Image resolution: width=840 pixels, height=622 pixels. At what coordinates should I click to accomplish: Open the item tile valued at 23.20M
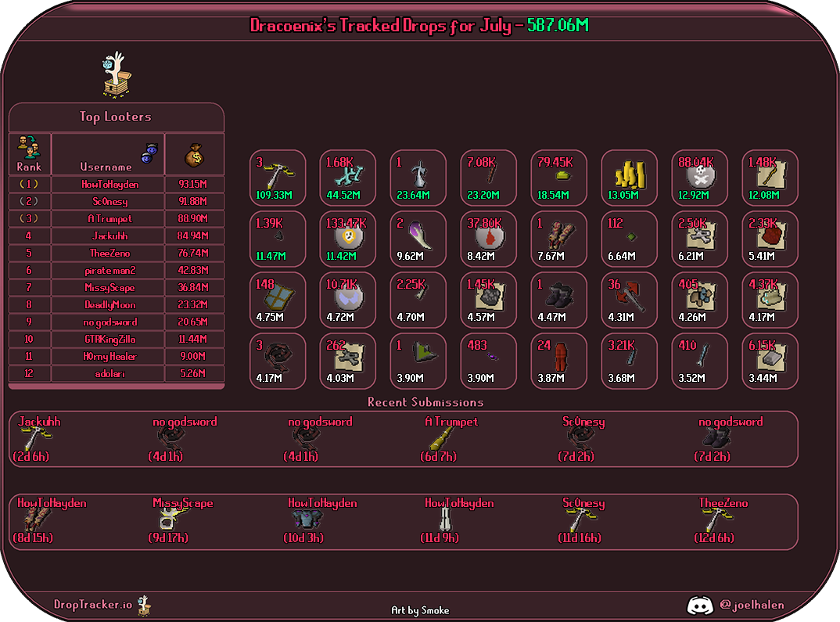pos(489,178)
